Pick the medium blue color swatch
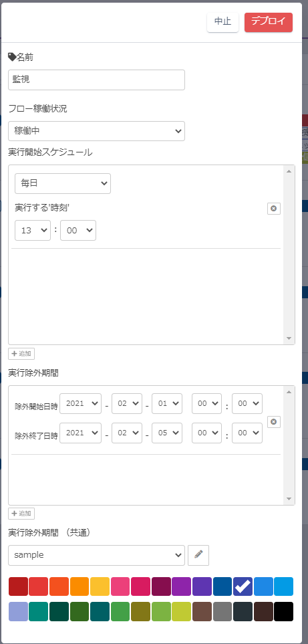The width and height of the screenshot is (308, 644). (263, 586)
